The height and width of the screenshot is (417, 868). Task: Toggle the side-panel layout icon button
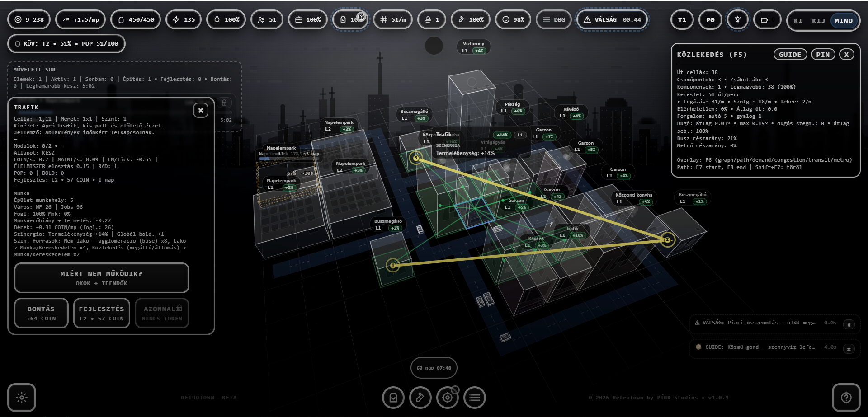click(x=767, y=19)
